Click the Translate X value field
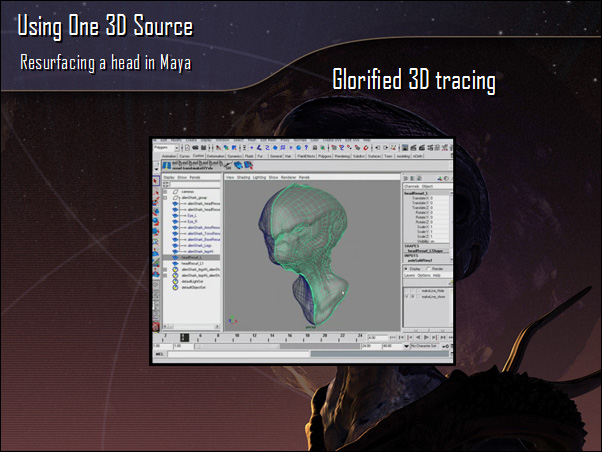 point(439,198)
